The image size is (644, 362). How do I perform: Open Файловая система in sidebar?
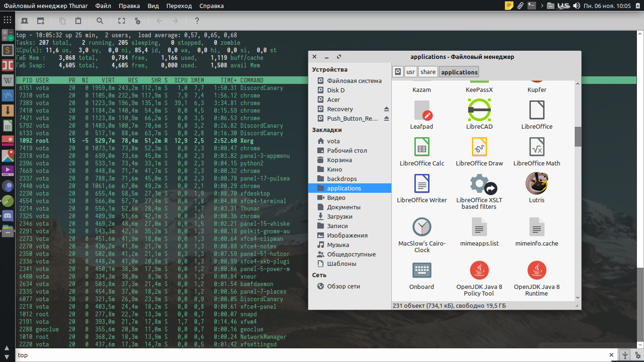click(350, 81)
